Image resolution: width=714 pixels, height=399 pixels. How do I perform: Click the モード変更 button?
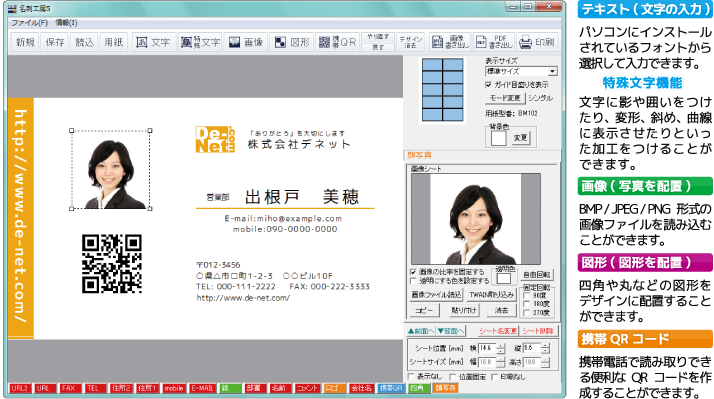(x=505, y=98)
